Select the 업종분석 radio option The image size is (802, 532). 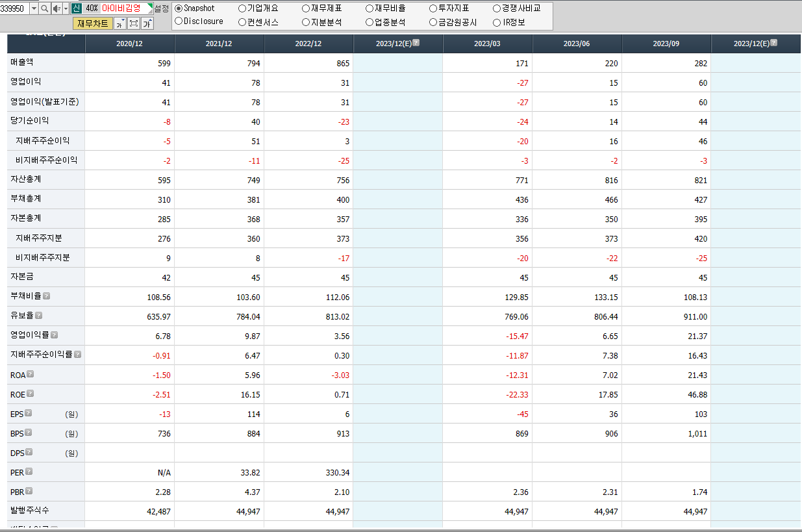point(370,22)
